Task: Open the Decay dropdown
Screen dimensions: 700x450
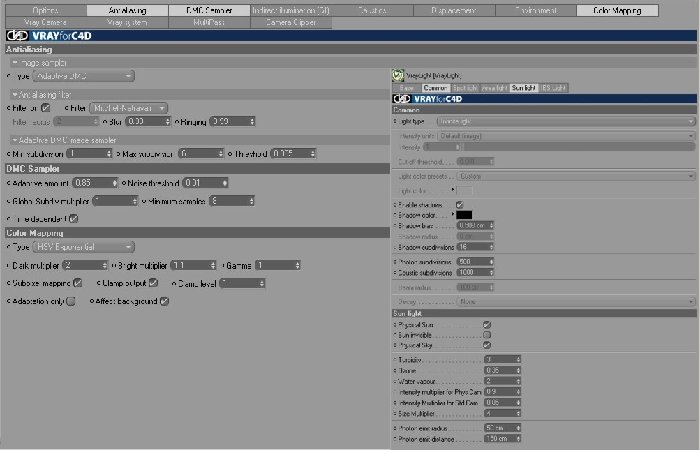Action: click(x=576, y=302)
